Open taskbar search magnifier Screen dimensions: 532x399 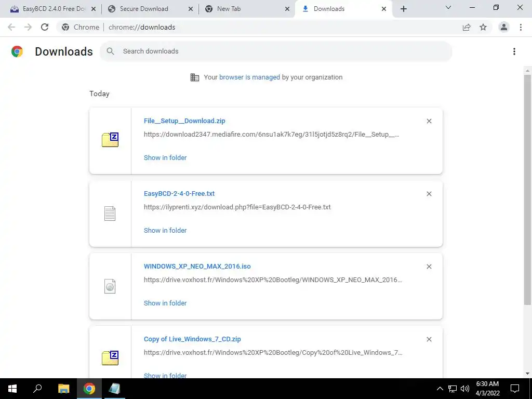(x=37, y=389)
